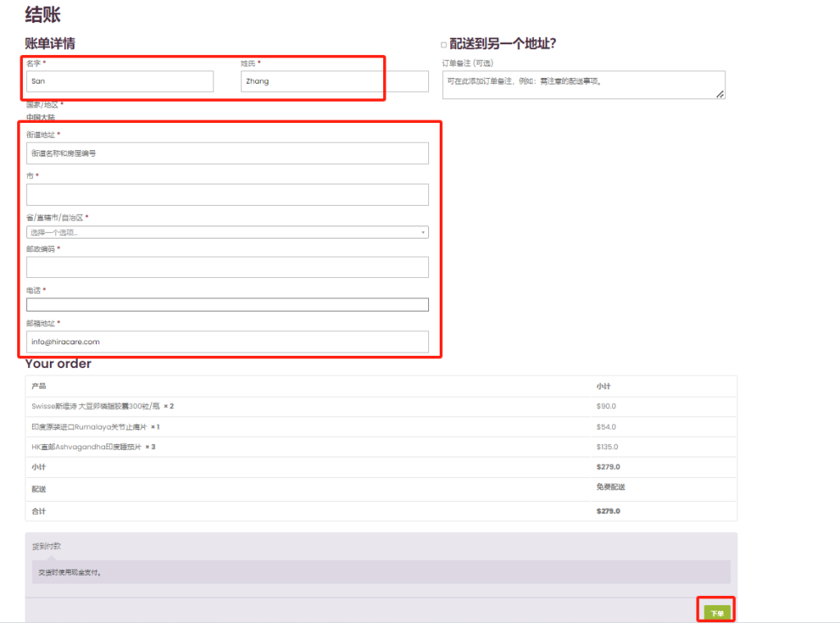Screen dimensions: 840x623
Task: Click the 交货时使用现金支付 description box
Action: [381, 572]
